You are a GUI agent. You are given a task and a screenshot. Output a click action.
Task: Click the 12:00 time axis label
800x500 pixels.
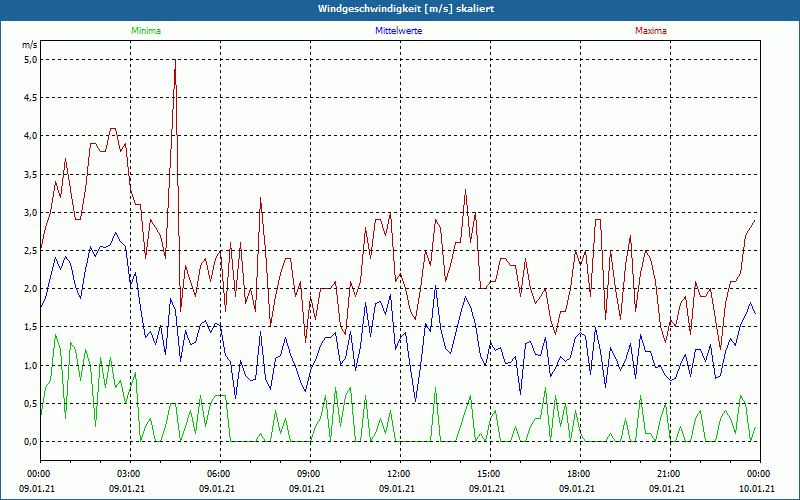click(x=399, y=474)
